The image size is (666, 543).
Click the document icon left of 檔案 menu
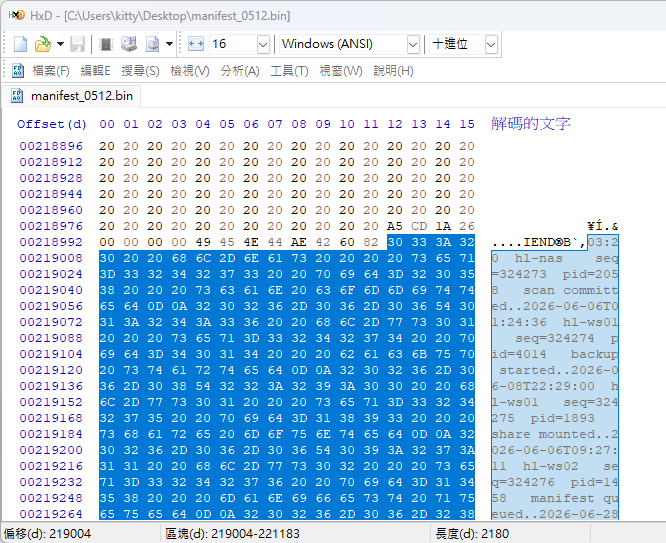pyautogui.click(x=17, y=71)
